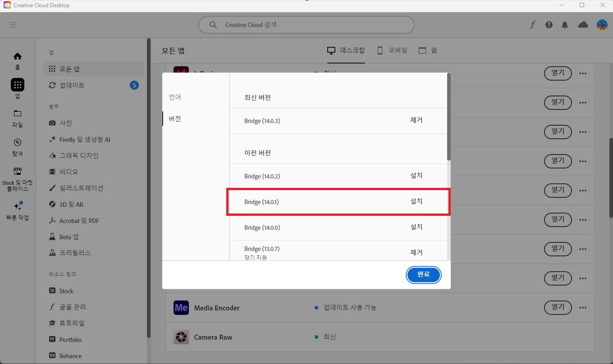Install Bridge (14.0.2)
The width and height of the screenshot is (613, 364).
pos(416,176)
